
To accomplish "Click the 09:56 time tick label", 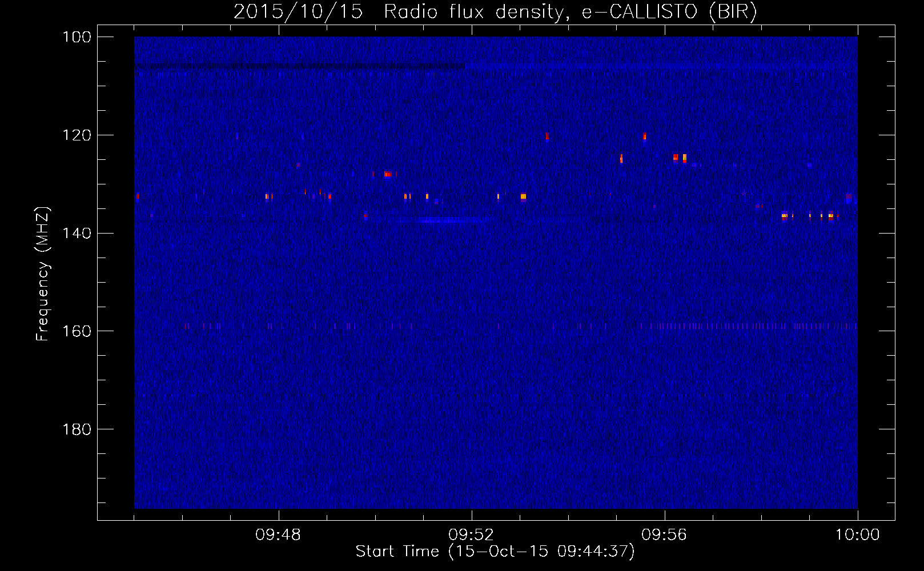I will point(664,535).
